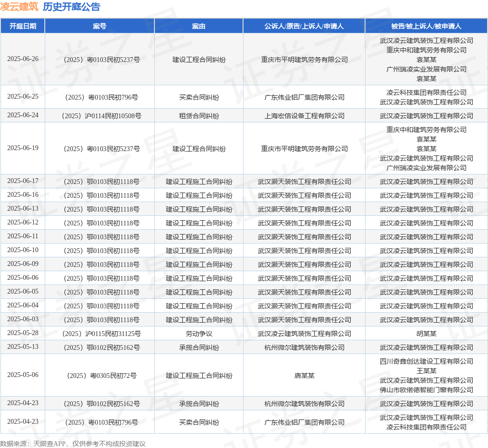Click the date cell 2025-06-04
The height and width of the screenshot is (448, 488).
tap(23, 305)
